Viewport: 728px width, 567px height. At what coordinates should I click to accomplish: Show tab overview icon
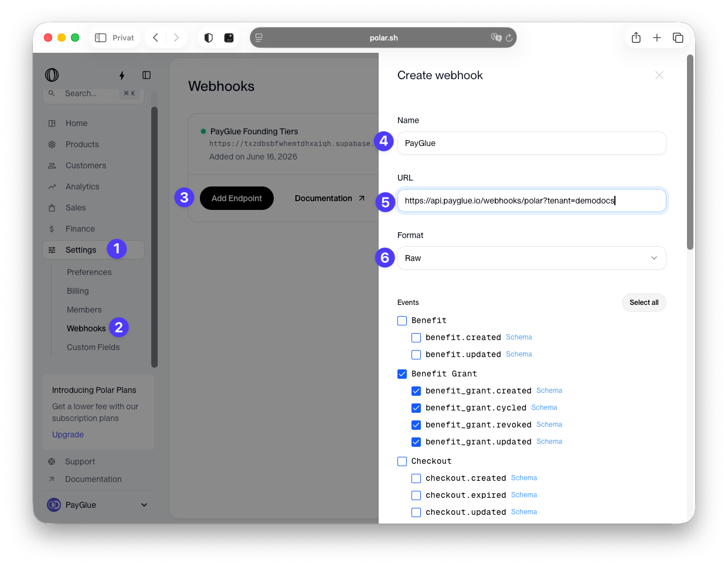(x=678, y=38)
